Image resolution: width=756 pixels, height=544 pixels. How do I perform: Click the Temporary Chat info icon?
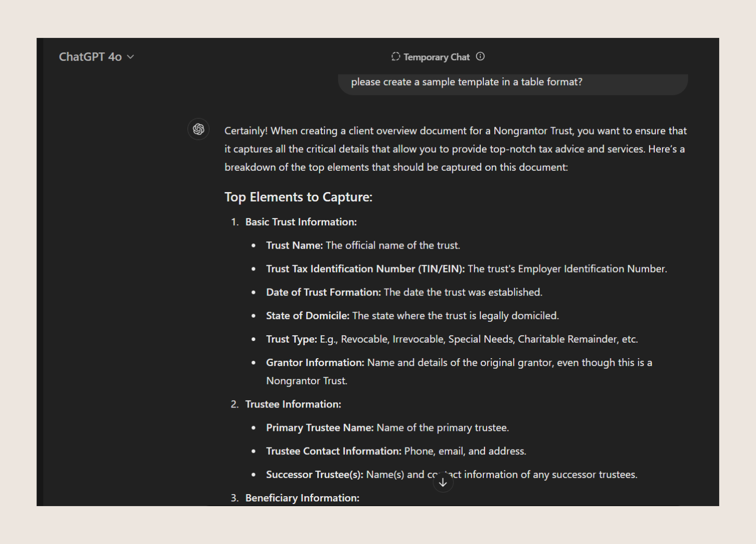(480, 57)
